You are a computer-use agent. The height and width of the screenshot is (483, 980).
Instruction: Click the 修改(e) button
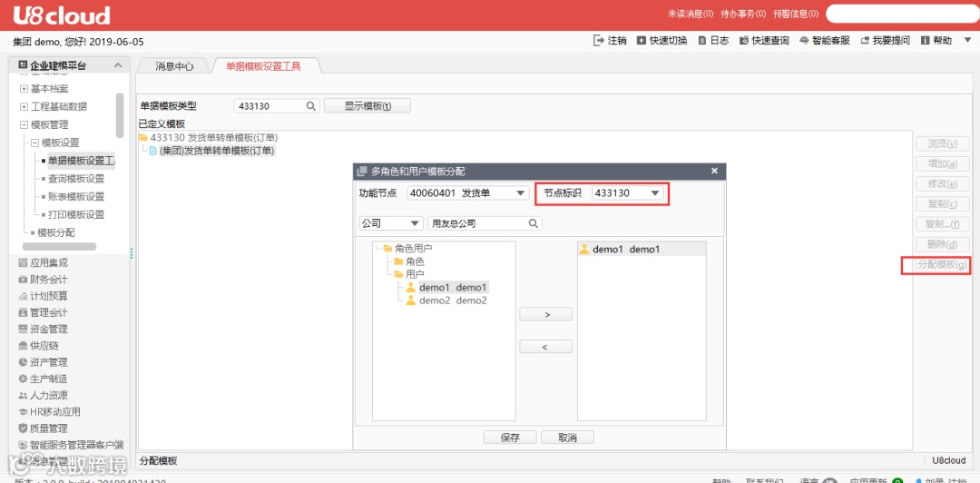pos(943,184)
